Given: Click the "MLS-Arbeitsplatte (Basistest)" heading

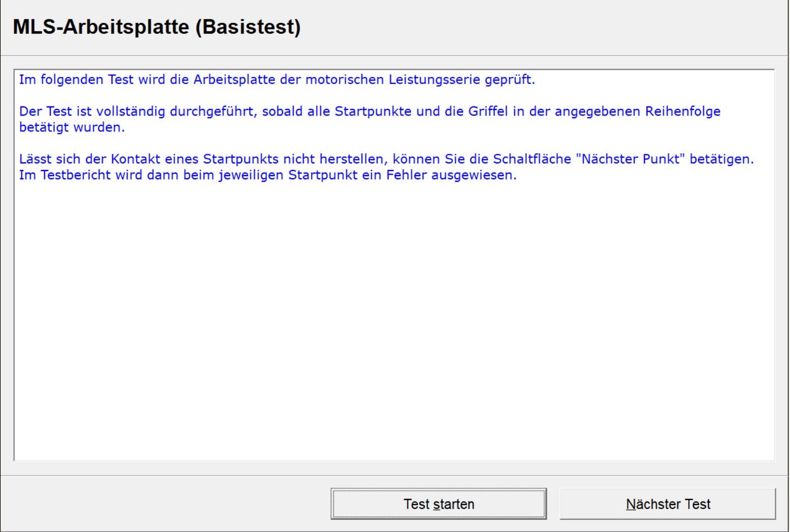Looking at the screenshot, I should pyautogui.click(x=157, y=27).
